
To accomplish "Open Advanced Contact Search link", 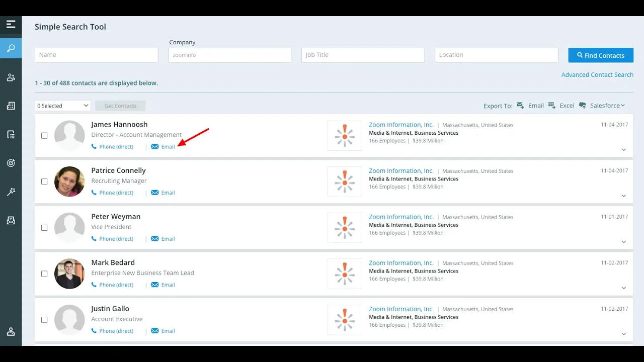I will pyautogui.click(x=597, y=75).
